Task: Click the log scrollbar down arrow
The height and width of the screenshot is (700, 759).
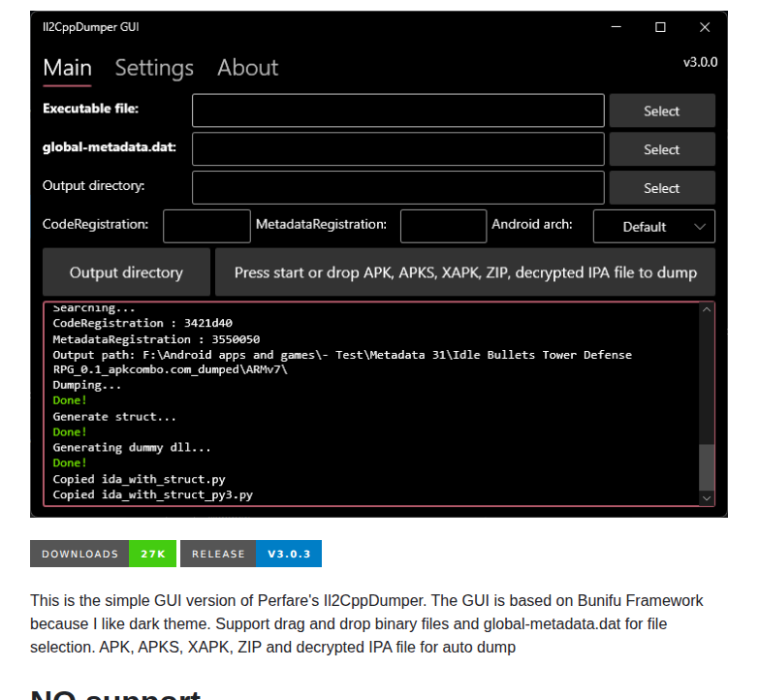Action: coord(707,498)
